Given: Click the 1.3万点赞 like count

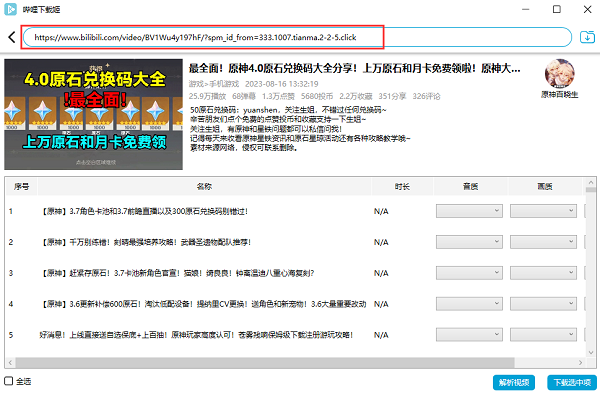Looking at the screenshot, I should pos(278,96).
